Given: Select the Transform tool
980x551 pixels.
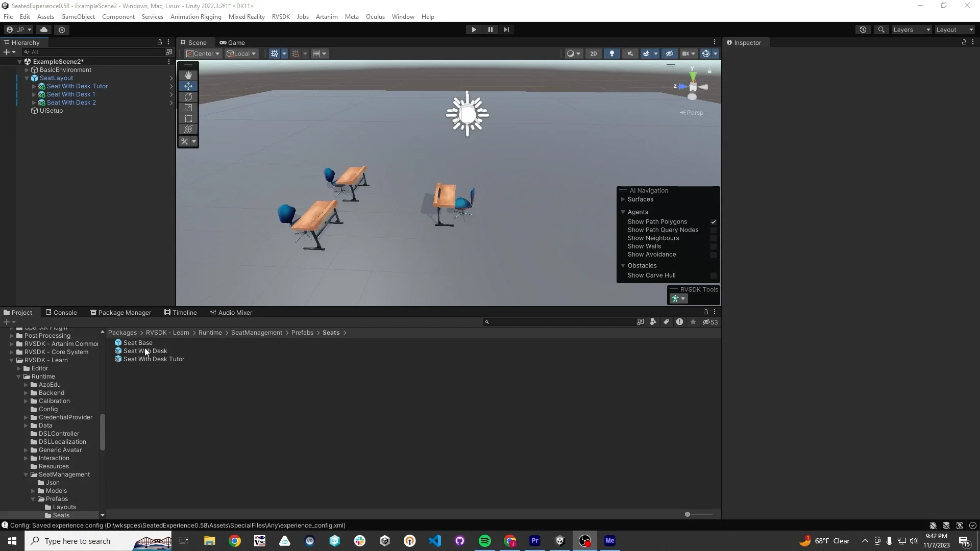Looking at the screenshot, I should [188, 129].
